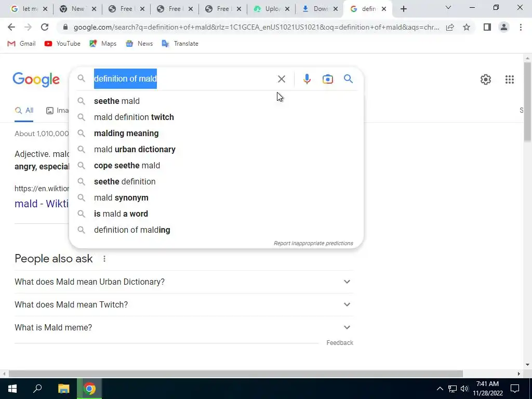Expand What does Mald mean Urban Dictionary
This screenshot has width=532, height=399.
coord(184,282)
